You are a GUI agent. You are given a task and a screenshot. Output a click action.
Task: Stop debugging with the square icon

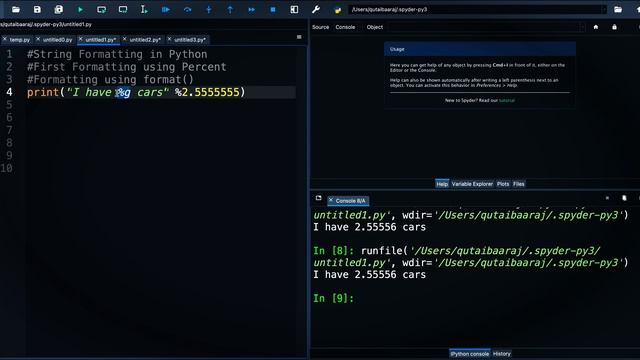(273, 9)
